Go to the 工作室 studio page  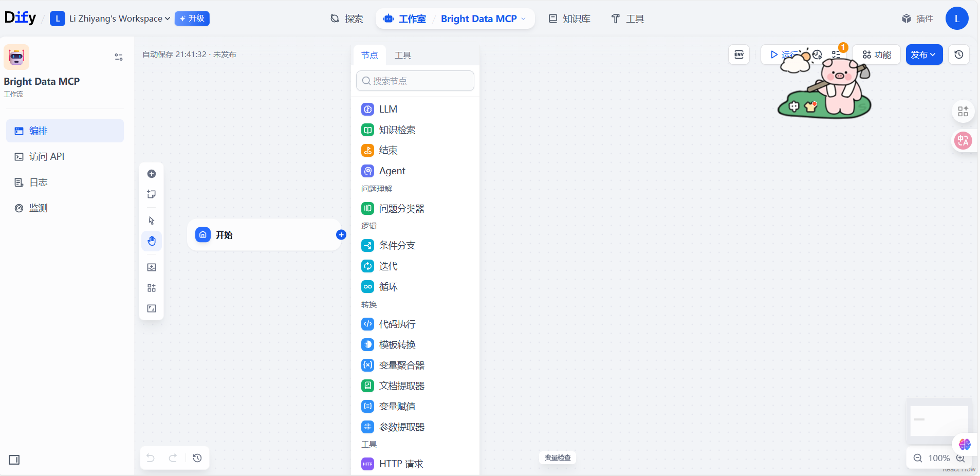(x=405, y=19)
